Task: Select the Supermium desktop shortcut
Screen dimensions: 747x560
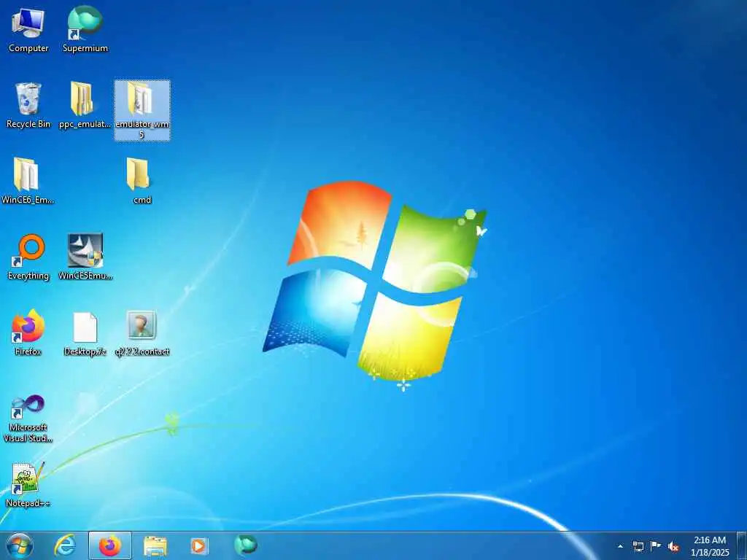Action: (x=85, y=29)
